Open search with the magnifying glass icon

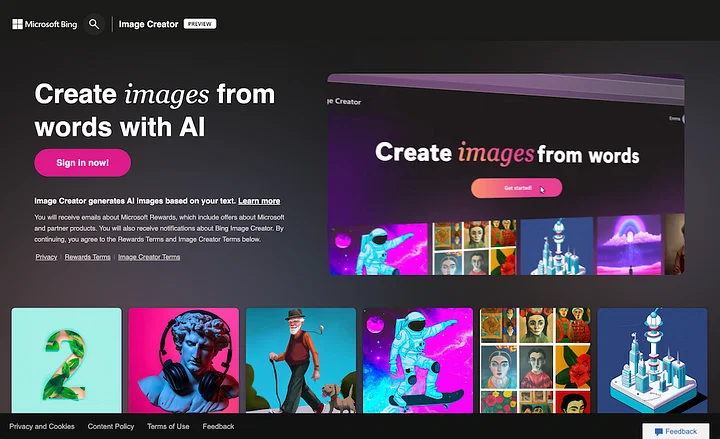(x=94, y=24)
